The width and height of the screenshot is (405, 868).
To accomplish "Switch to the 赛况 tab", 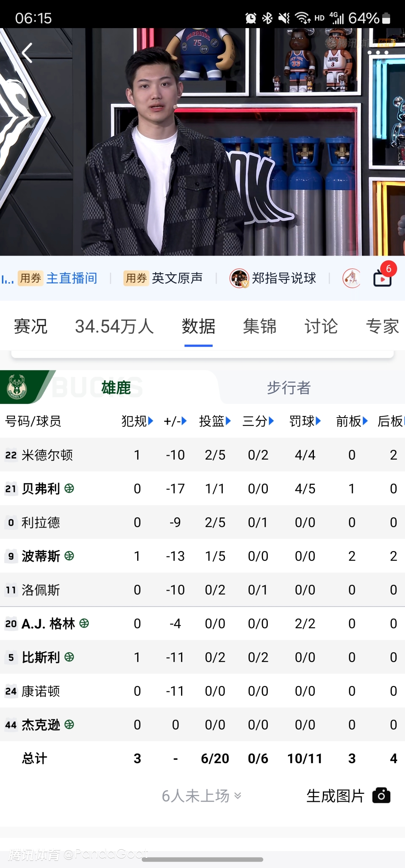I will tap(31, 326).
